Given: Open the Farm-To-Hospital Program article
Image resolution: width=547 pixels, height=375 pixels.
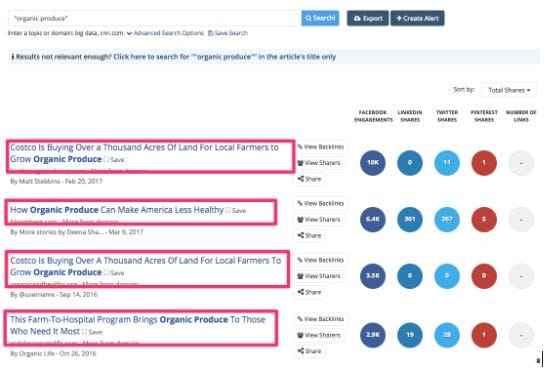Looking at the screenshot, I should coord(137,325).
